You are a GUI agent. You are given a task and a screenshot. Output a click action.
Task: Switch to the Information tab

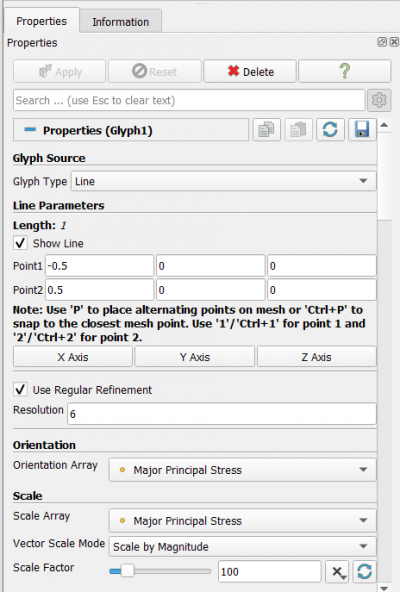120,22
